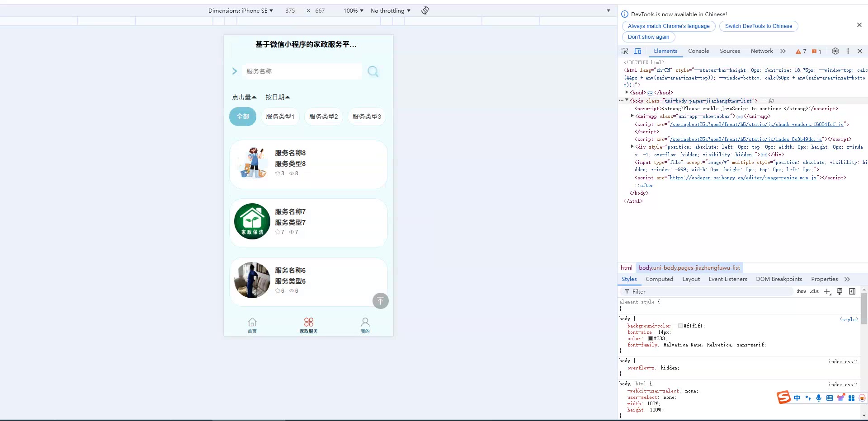Click the star icon on 服务名称6 card
868x421 pixels.
(278, 291)
